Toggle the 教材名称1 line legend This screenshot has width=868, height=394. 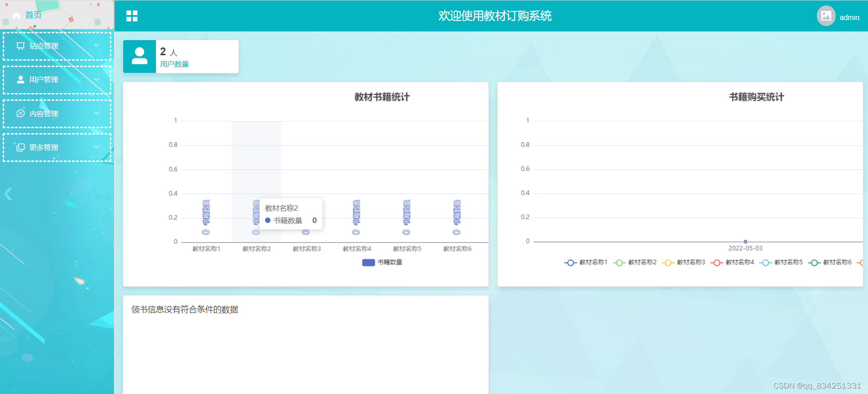(x=586, y=263)
